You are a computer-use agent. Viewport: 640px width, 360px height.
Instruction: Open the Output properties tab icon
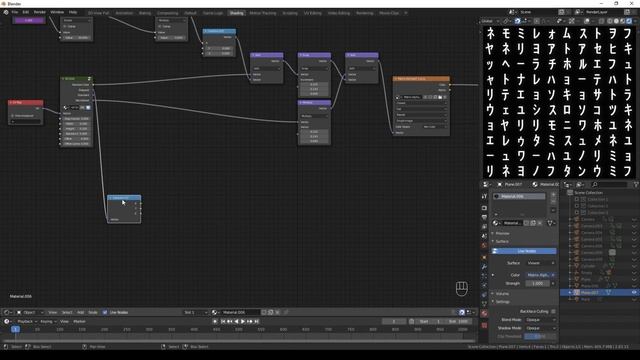(x=484, y=217)
